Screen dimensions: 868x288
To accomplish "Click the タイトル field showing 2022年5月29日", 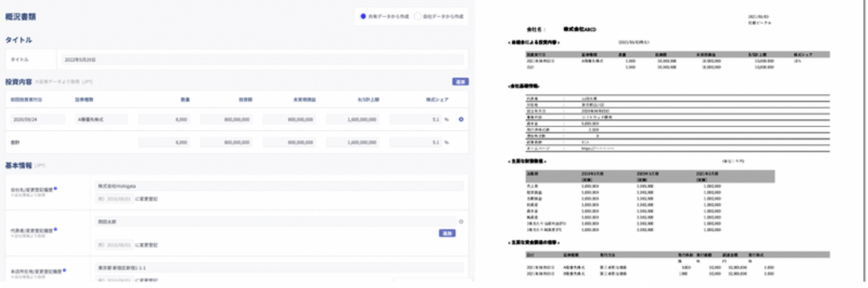I will point(263,60).
